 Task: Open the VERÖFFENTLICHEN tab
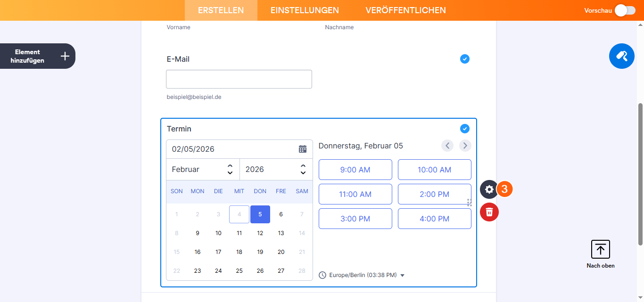coord(405,10)
